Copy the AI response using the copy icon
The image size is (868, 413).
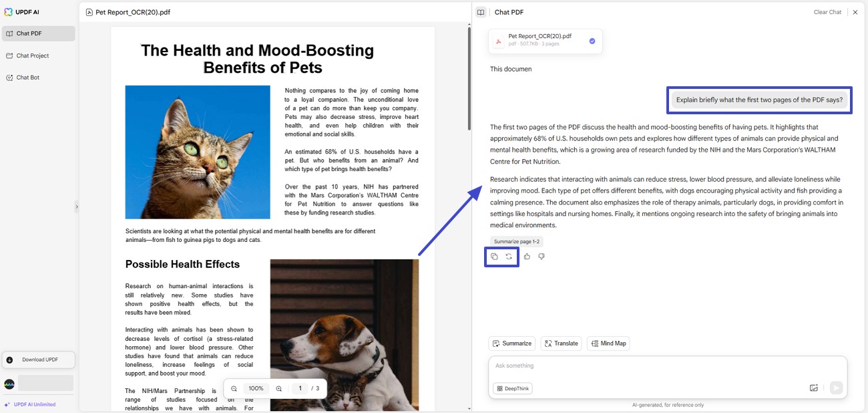tap(494, 256)
